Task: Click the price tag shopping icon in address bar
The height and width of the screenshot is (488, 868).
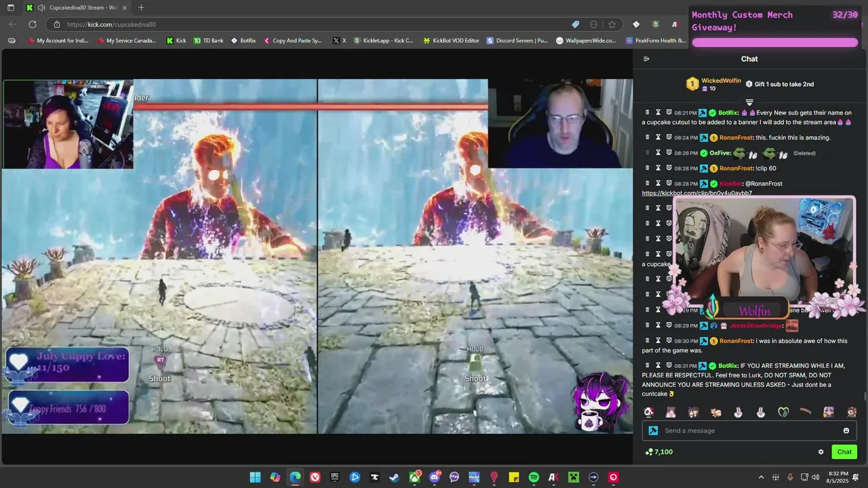Action: [576, 24]
